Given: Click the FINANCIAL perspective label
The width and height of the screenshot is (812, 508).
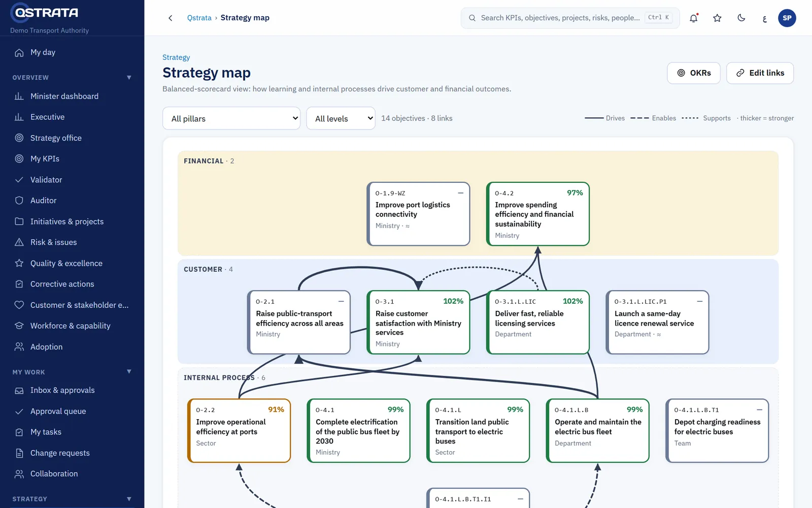Looking at the screenshot, I should click(204, 161).
